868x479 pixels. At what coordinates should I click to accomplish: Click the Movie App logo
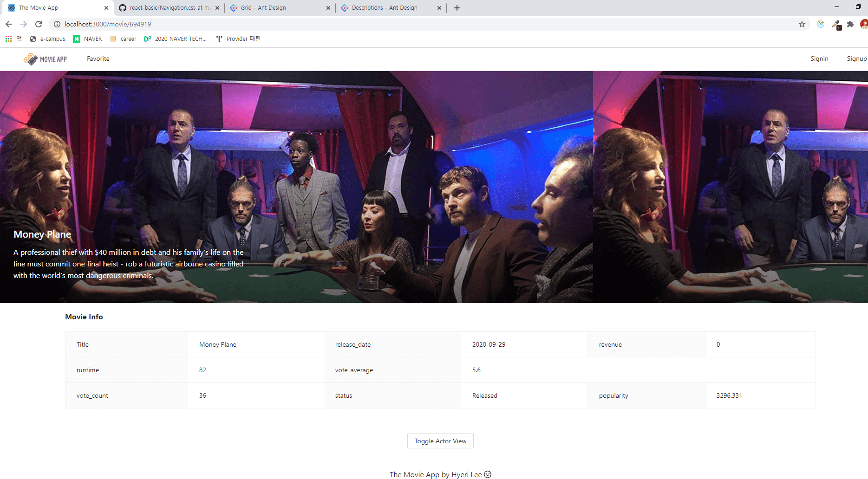pos(45,59)
